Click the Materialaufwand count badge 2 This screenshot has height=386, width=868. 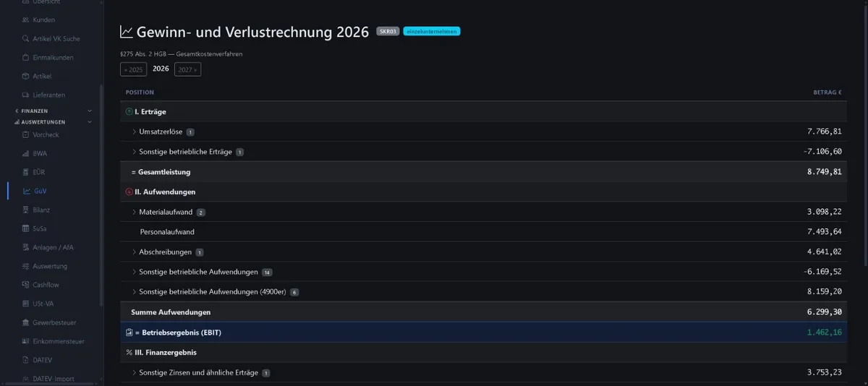[x=200, y=213]
